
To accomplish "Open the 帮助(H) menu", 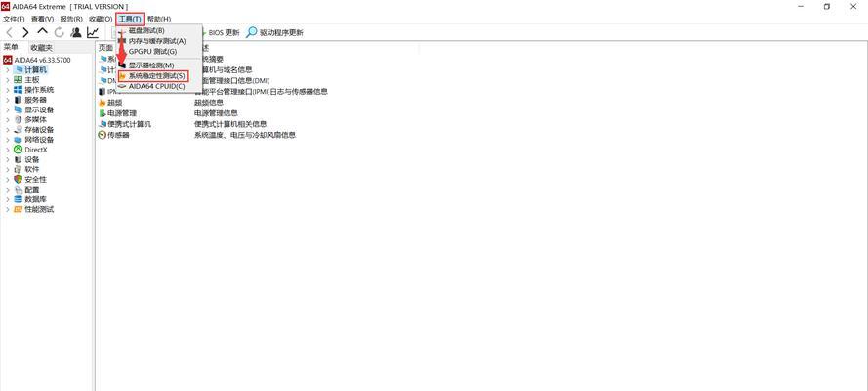I will tap(159, 19).
